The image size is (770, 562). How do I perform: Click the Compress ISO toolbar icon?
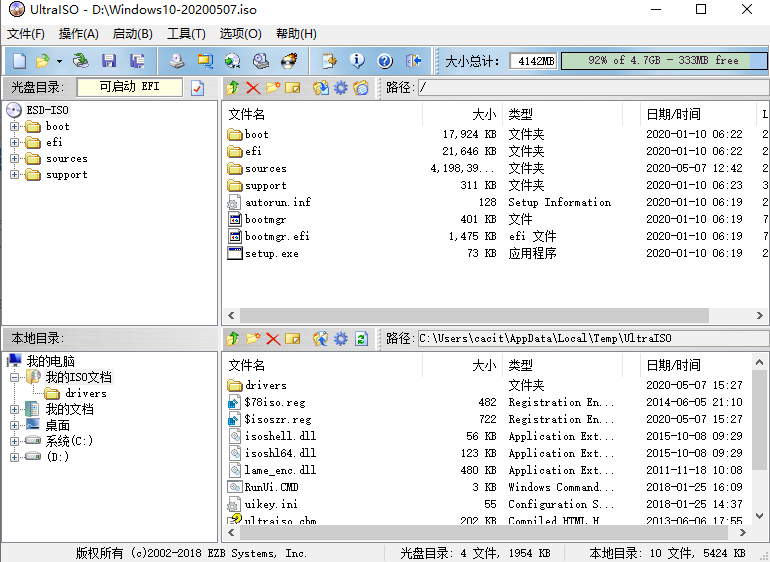coord(205,61)
